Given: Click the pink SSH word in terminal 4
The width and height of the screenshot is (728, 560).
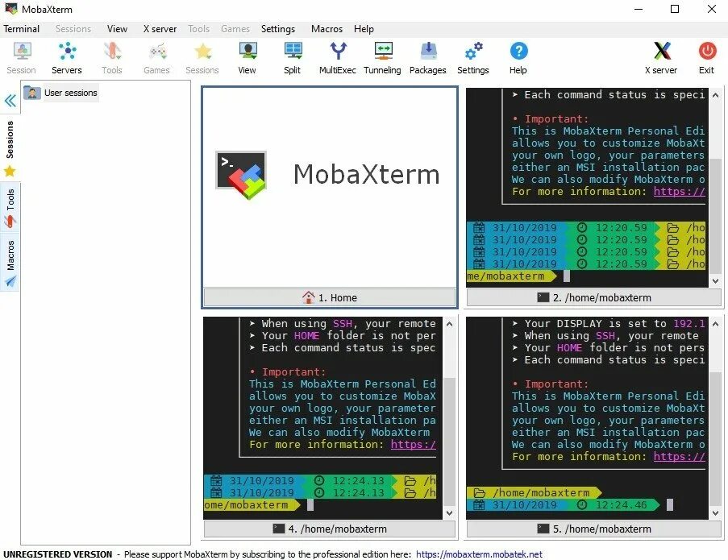Looking at the screenshot, I should (x=342, y=324).
